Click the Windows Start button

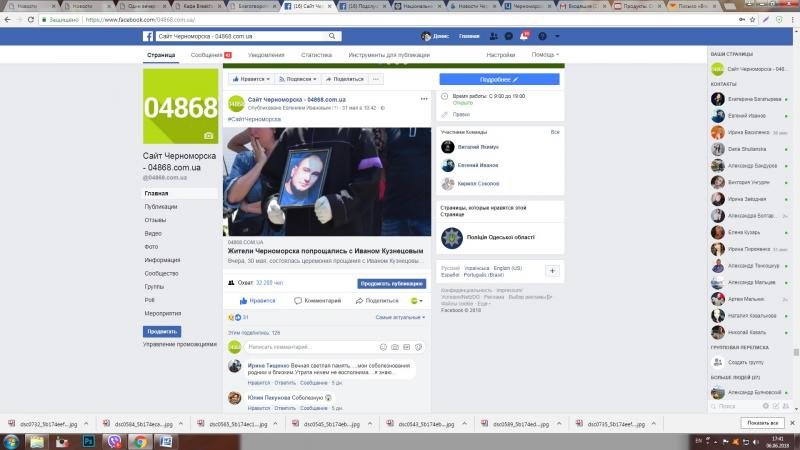click(x=11, y=441)
